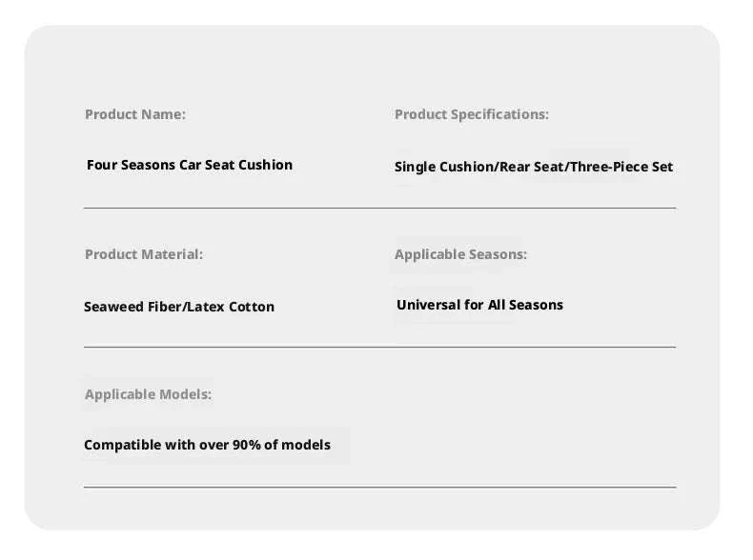Click the Product Specifications label
Screen dimensions: 753x560
[x=472, y=114]
